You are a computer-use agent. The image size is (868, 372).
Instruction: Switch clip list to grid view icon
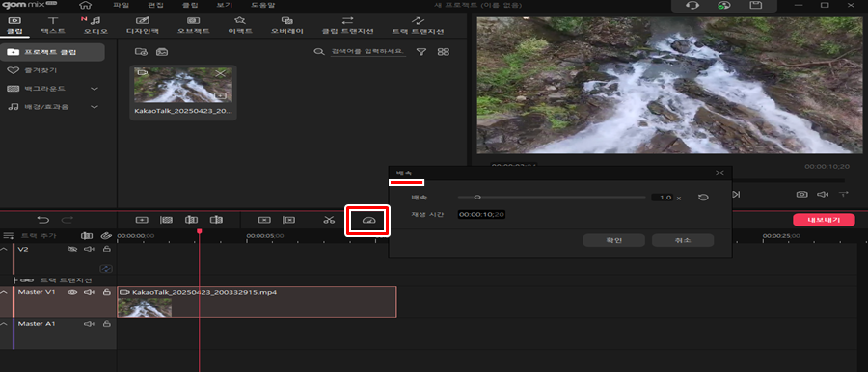click(x=444, y=51)
